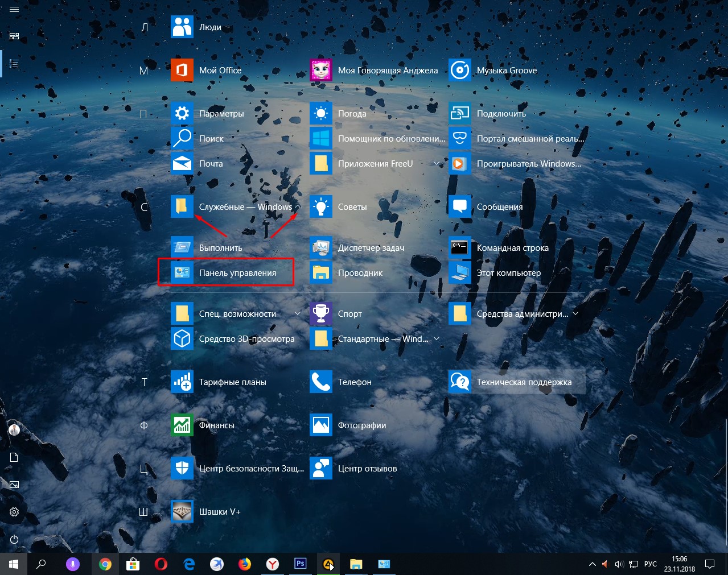This screenshot has width=728, height=575.
Task: Open Google Chrome from taskbar
Action: [x=105, y=564]
